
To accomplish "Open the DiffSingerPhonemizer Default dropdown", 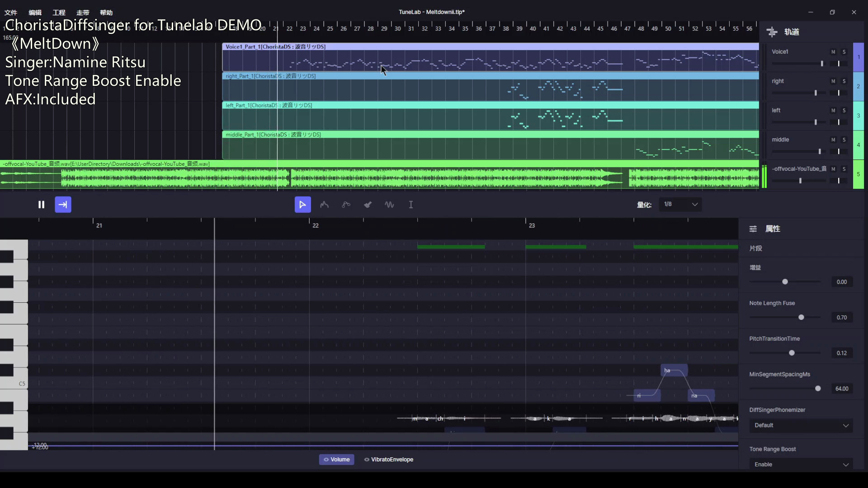I will (801, 425).
